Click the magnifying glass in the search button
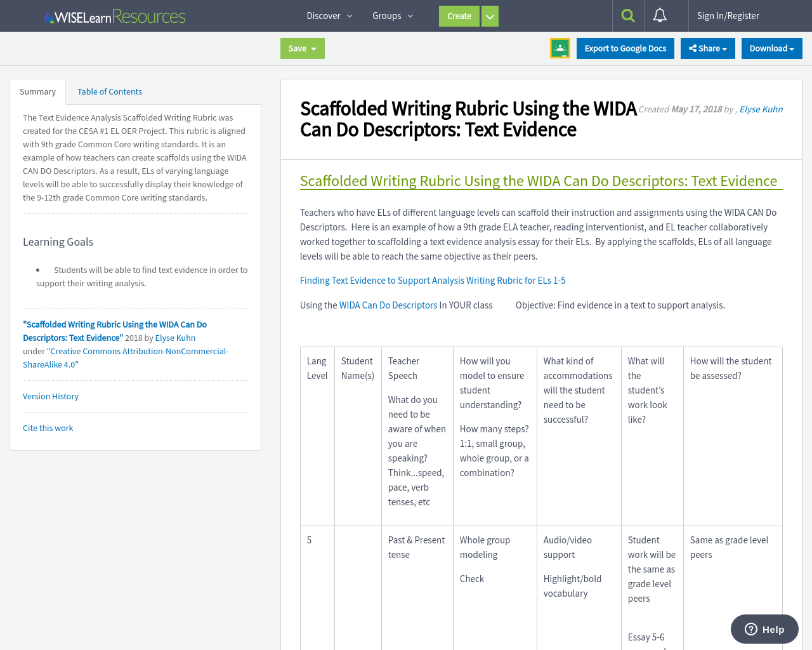The height and width of the screenshot is (650, 812). click(627, 15)
